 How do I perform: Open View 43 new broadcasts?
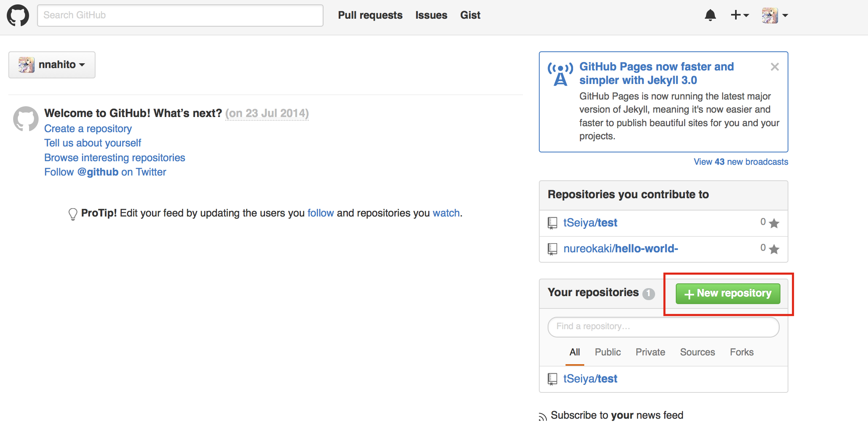(x=740, y=162)
